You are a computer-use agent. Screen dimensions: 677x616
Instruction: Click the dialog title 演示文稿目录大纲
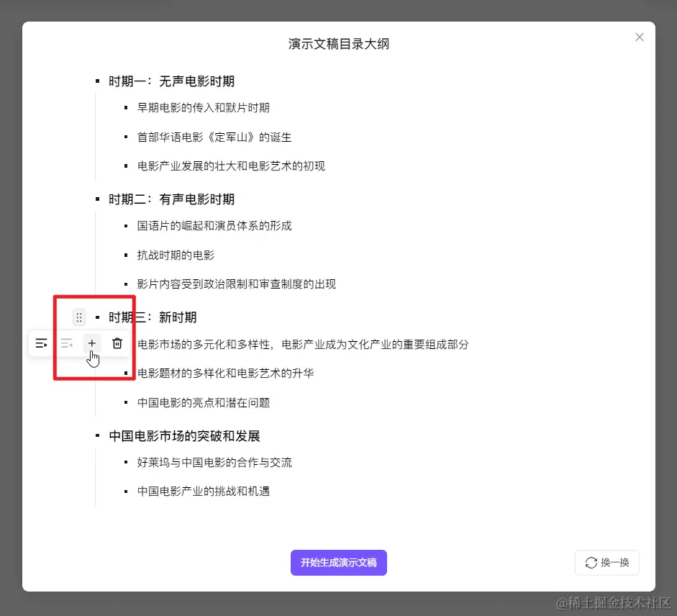[338, 44]
